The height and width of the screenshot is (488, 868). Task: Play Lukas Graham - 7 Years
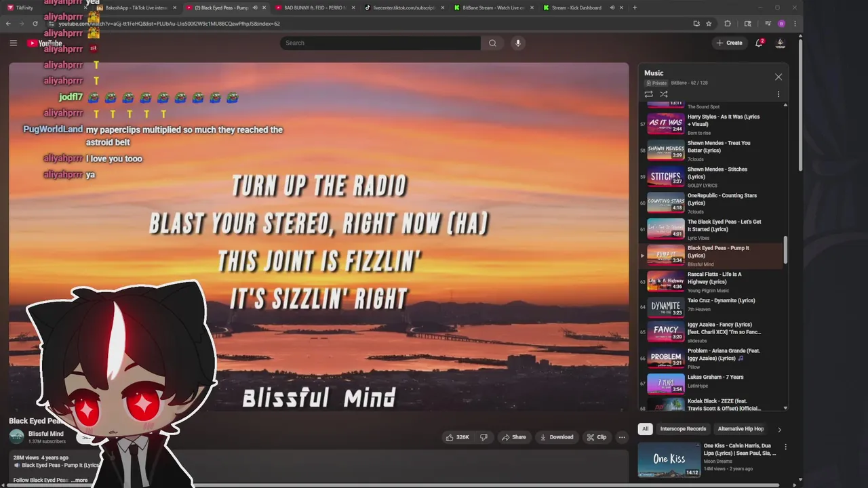[712, 384]
